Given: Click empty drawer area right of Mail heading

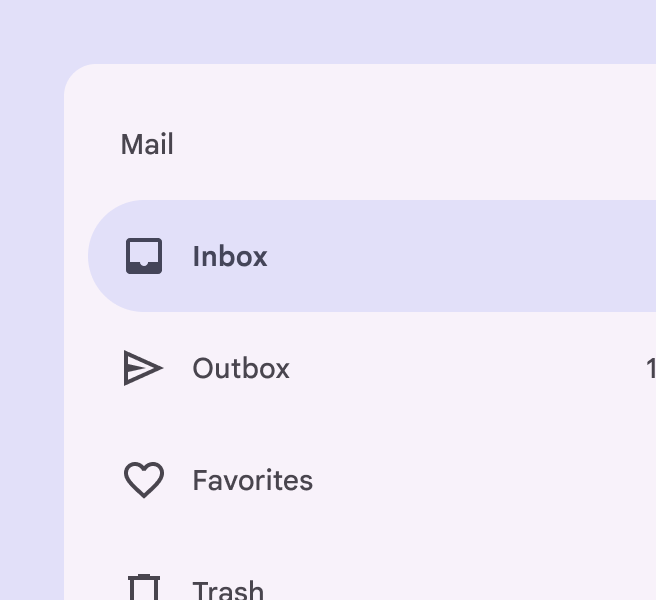Looking at the screenshot, I should (x=414, y=144).
